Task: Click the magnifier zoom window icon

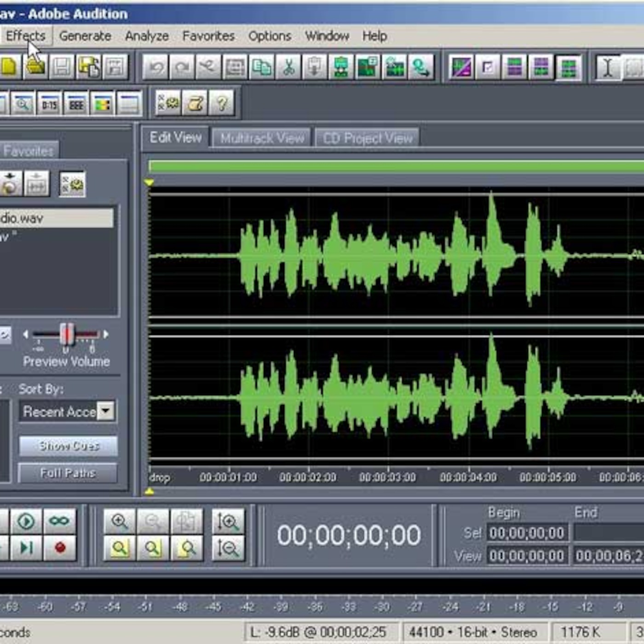Action: 23,104
